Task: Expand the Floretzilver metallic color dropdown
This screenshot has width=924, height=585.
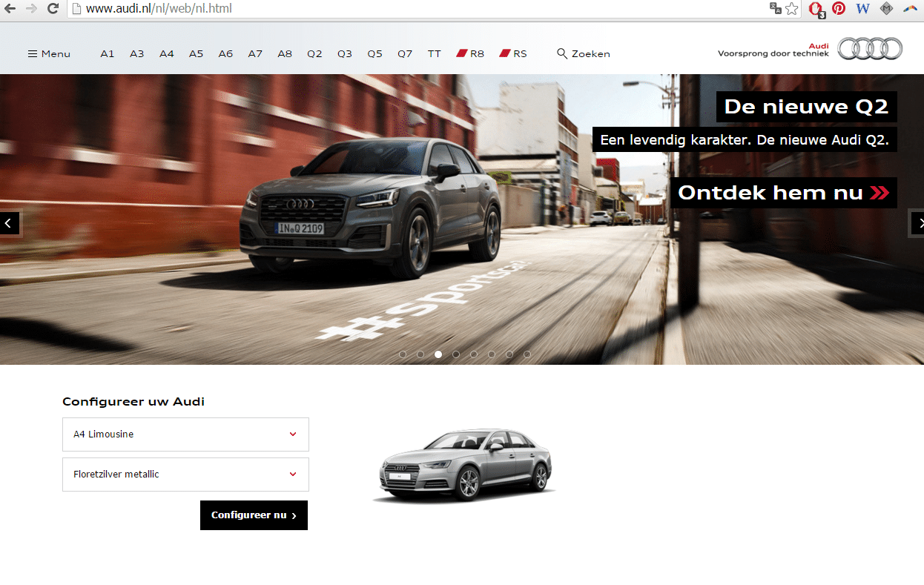Action: pos(185,475)
